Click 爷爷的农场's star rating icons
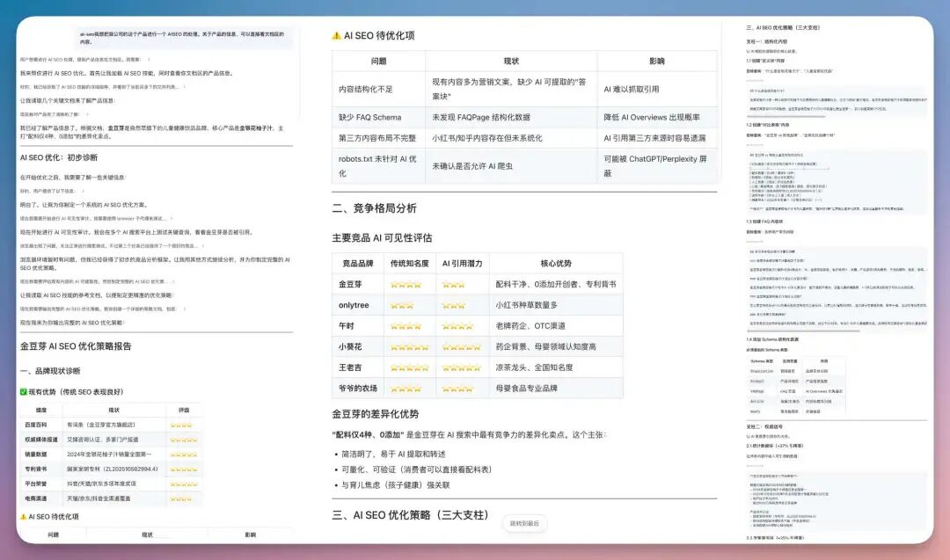Viewport: 950px width, 560px height. coord(405,388)
